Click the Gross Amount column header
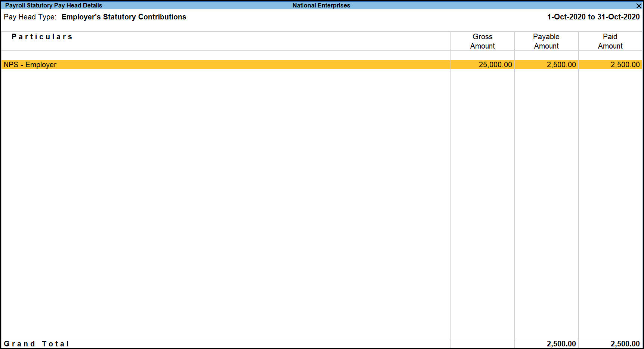This screenshot has height=349, width=644. pyautogui.click(x=482, y=41)
